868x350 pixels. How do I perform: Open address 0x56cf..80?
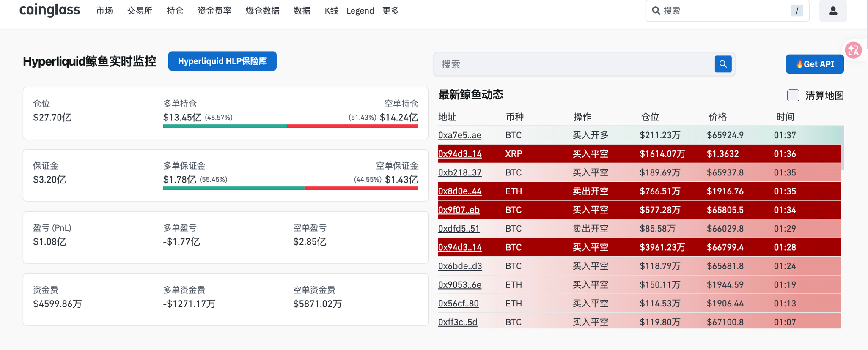click(459, 304)
